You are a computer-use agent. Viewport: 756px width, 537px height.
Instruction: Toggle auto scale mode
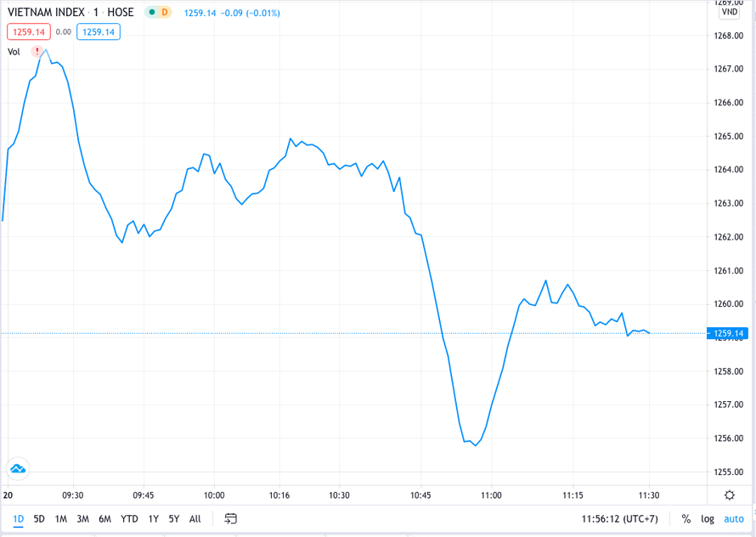(734, 518)
